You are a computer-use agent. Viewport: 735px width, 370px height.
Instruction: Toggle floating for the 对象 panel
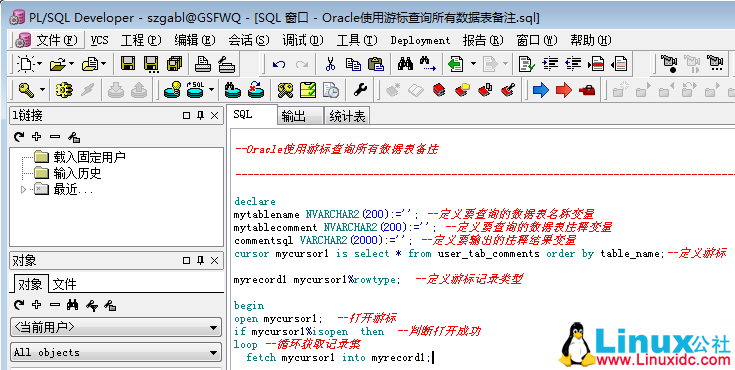[187, 260]
